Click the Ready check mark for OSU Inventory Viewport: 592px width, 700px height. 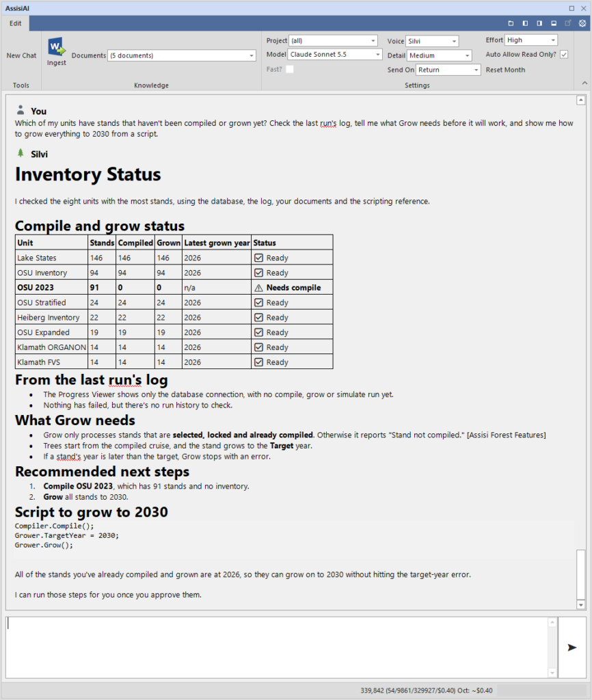(258, 273)
